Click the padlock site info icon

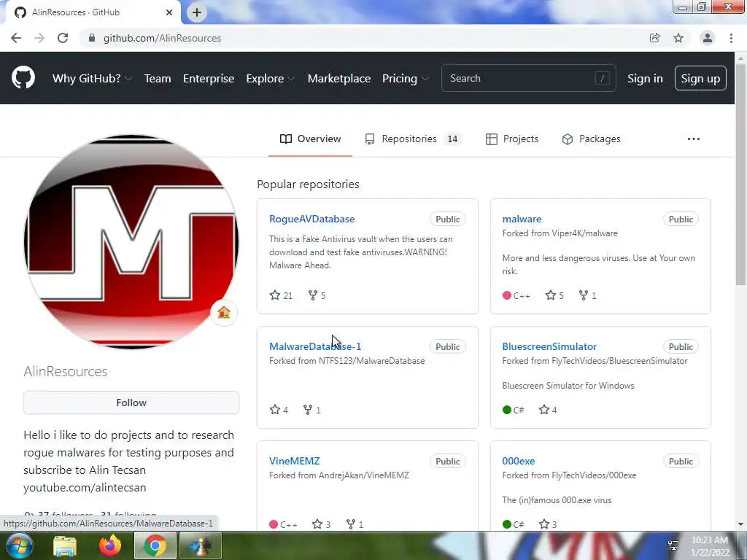pos(92,38)
